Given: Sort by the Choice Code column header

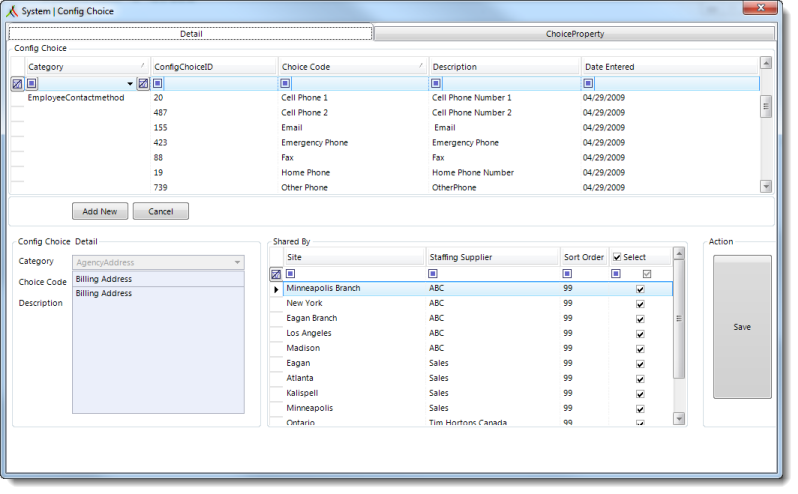Looking at the screenshot, I should 352,67.
